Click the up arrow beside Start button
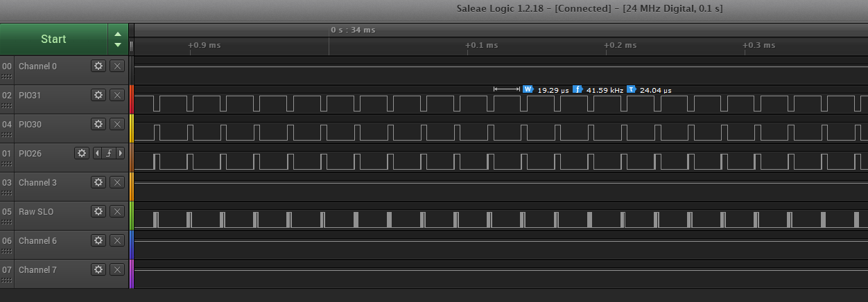This screenshot has width=868, height=302. [117, 34]
